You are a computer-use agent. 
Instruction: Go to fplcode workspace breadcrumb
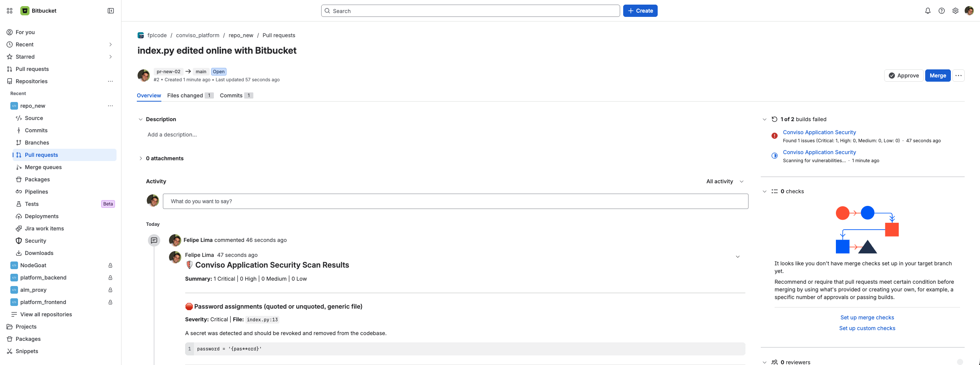(x=157, y=35)
